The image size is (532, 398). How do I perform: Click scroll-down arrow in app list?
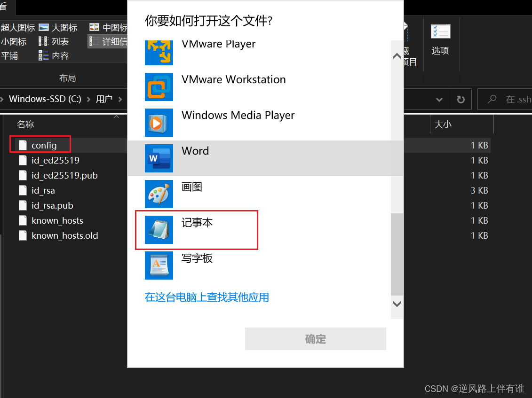coord(397,304)
